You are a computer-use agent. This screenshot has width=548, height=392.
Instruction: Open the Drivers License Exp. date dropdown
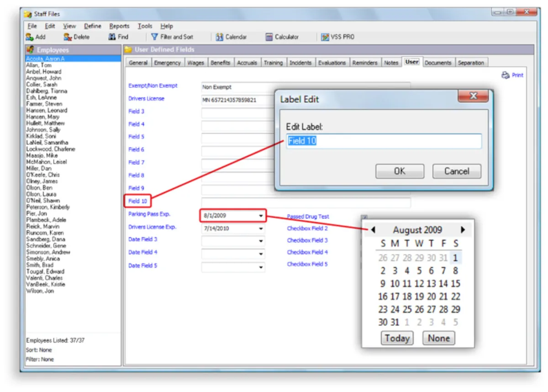(261, 228)
